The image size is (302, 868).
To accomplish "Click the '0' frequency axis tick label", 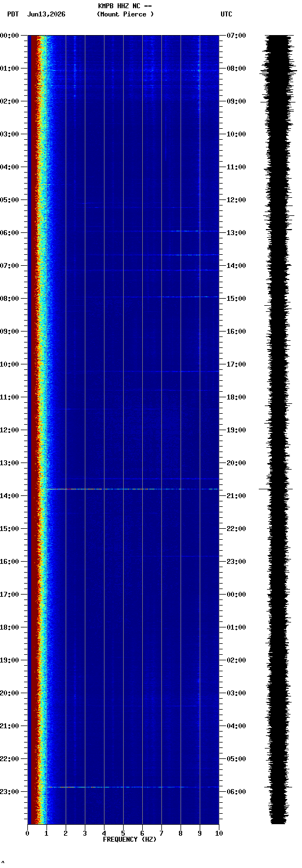I will click(27, 833).
